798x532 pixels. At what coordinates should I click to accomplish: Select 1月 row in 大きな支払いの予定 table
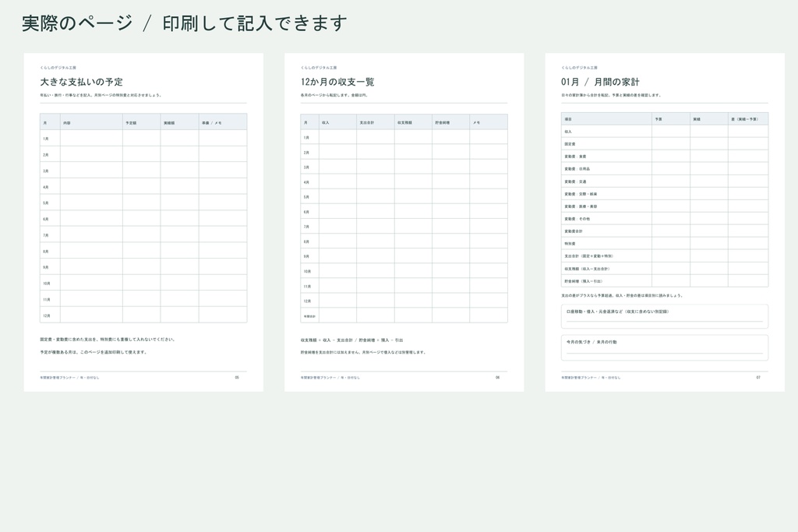pyautogui.click(x=143, y=139)
